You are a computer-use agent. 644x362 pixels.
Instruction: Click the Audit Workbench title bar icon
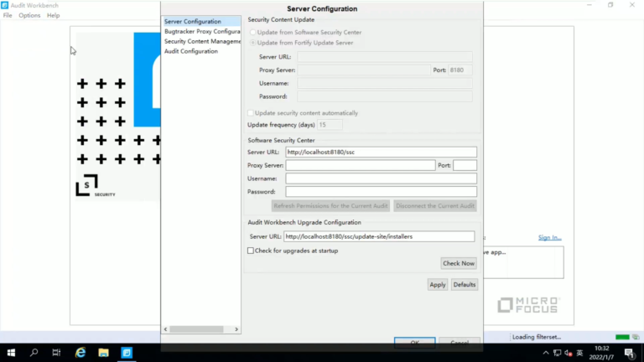point(4,5)
